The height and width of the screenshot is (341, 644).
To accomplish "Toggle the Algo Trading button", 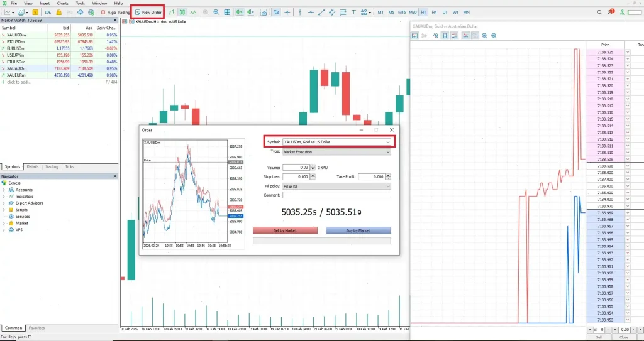I will click(115, 13).
